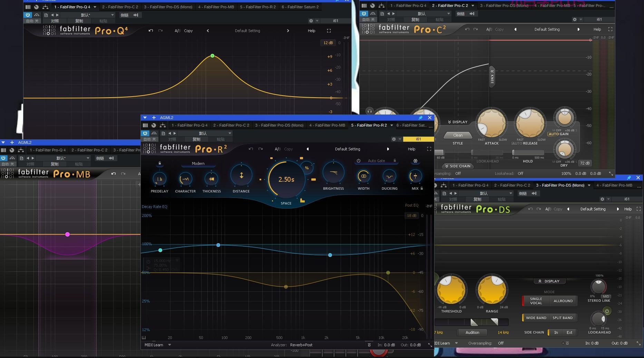Open Modern character style dropdown in Pro-R 2
Viewport: 644px width, 358px height.
coord(198,163)
